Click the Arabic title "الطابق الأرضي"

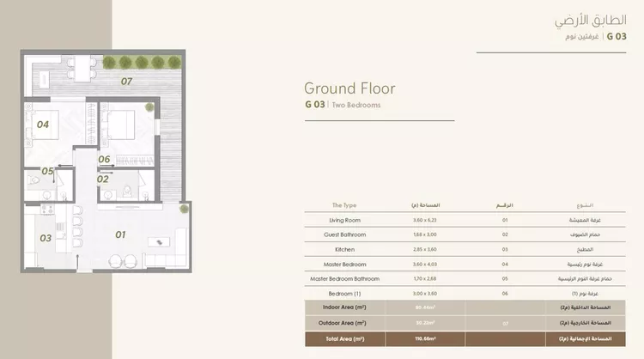[590, 21]
